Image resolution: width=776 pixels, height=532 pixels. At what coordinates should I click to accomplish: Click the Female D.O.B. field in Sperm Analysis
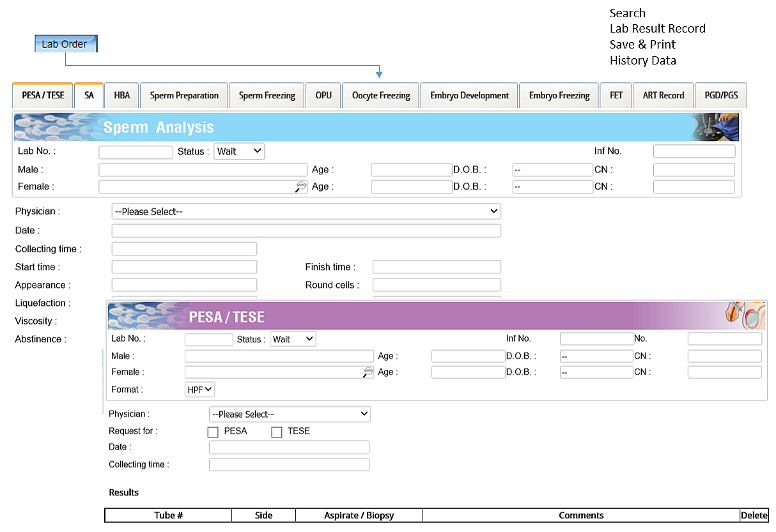tap(553, 186)
